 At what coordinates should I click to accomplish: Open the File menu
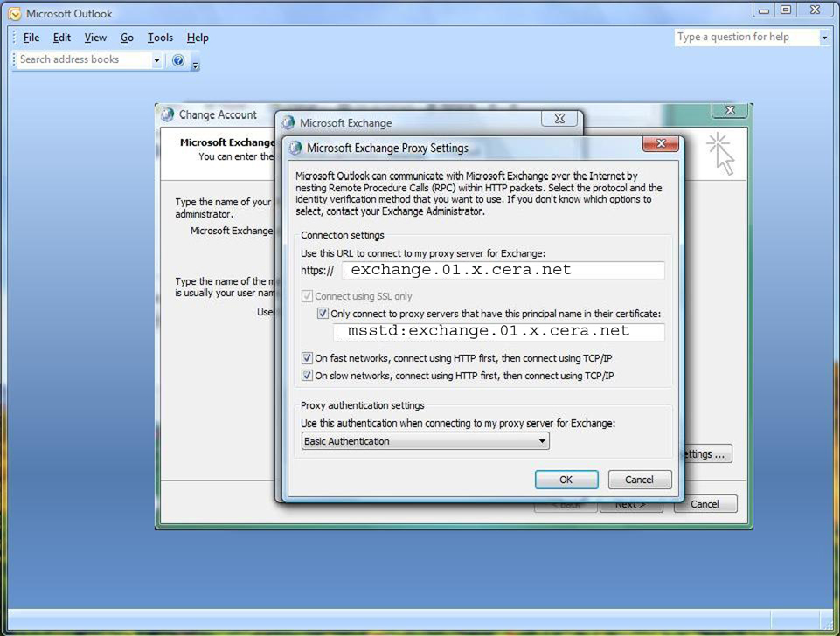31,38
